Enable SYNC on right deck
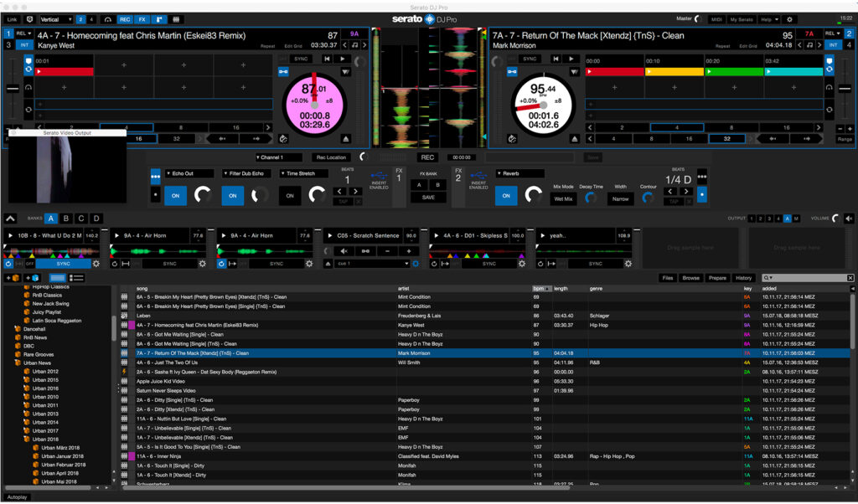 coord(530,59)
